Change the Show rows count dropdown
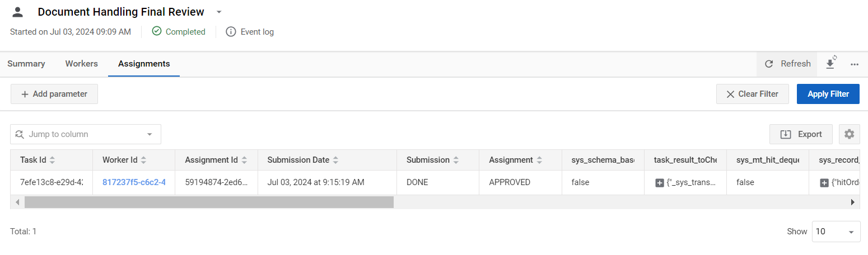 coord(836,232)
